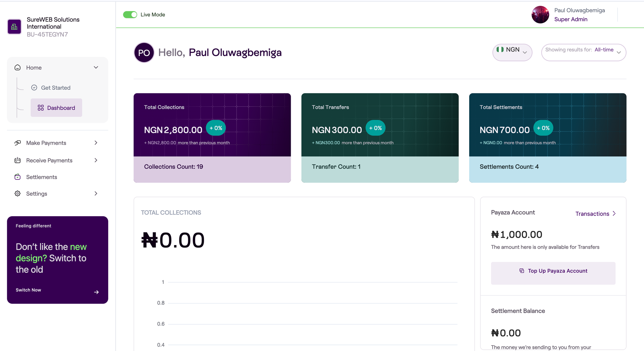Click the Switch Now arrow icon
This screenshot has width=644, height=351.
[96, 292]
